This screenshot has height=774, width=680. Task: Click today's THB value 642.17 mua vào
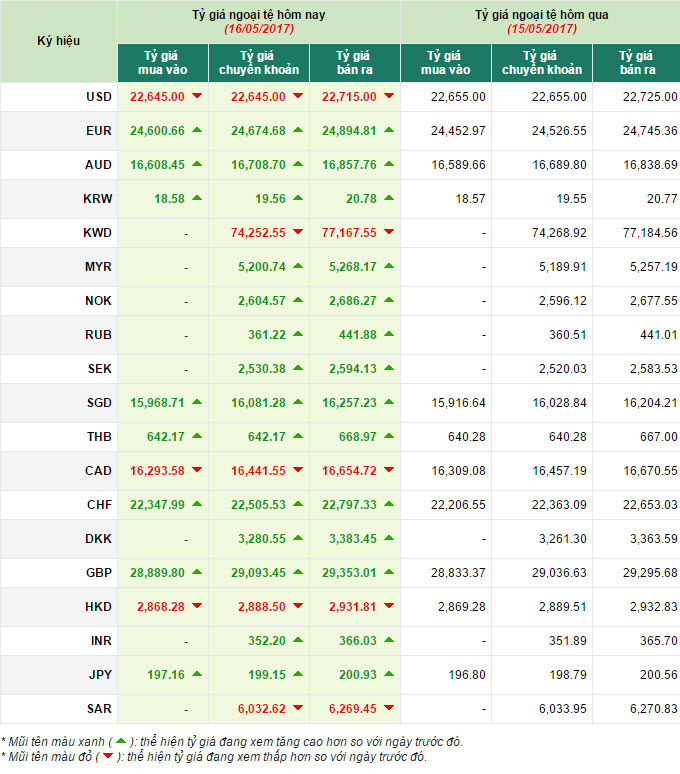pyautogui.click(x=165, y=437)
